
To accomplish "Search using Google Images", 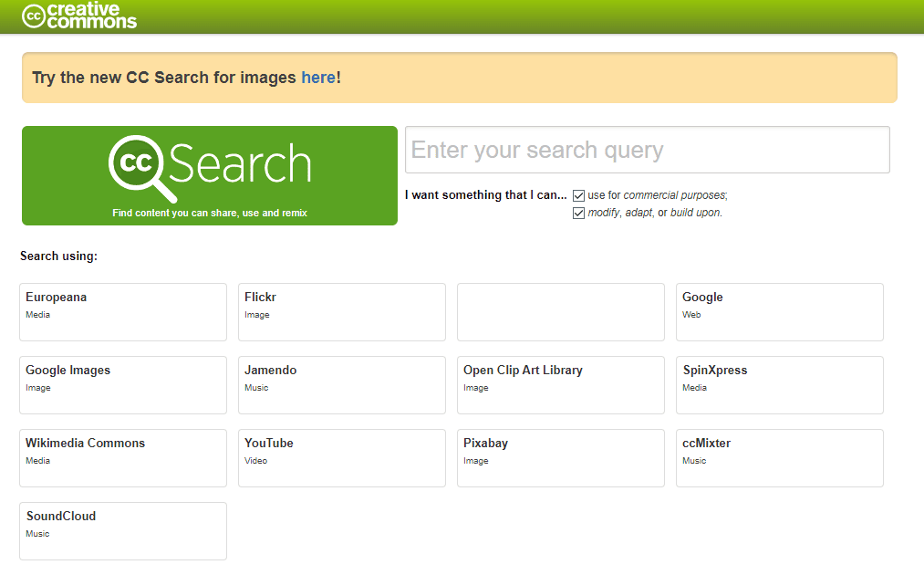I will tap(122, 384).
